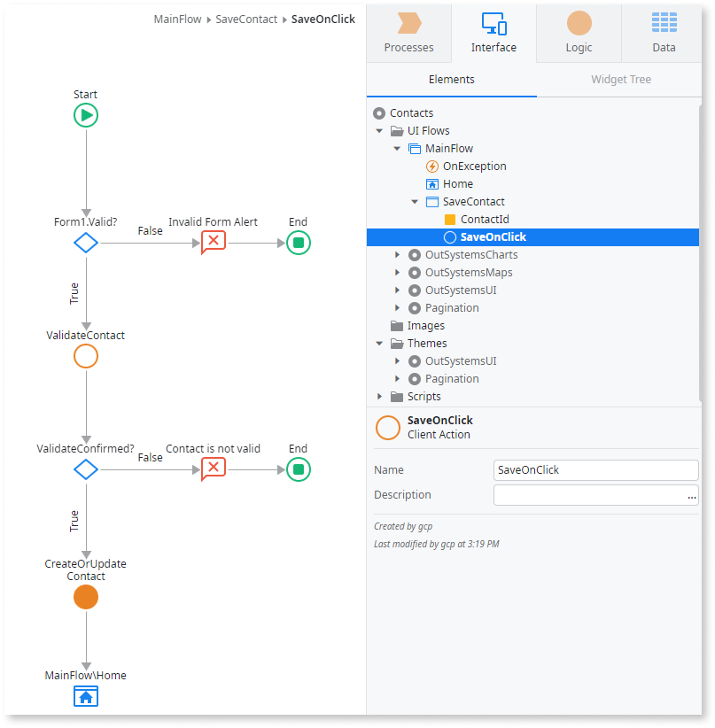Navigate to SaveContact via the breadcrumb
The image size is (715, 728).
point(246,18)
